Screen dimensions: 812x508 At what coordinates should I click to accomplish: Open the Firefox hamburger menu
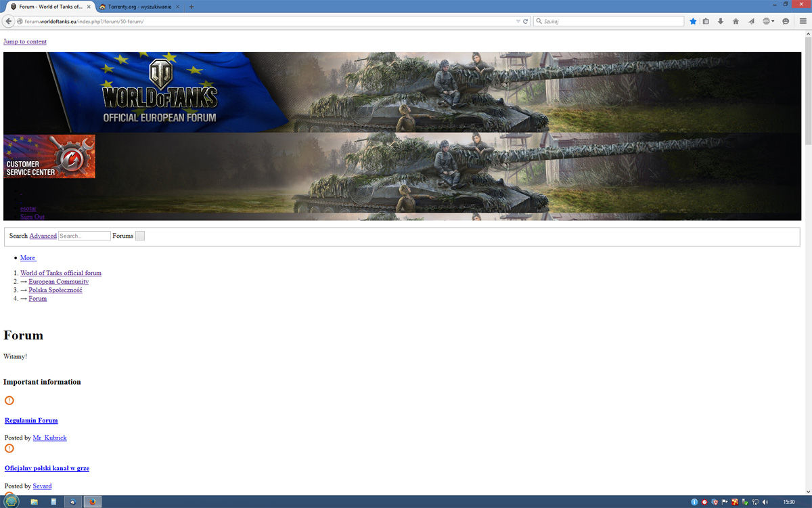[x=803, y=21]
